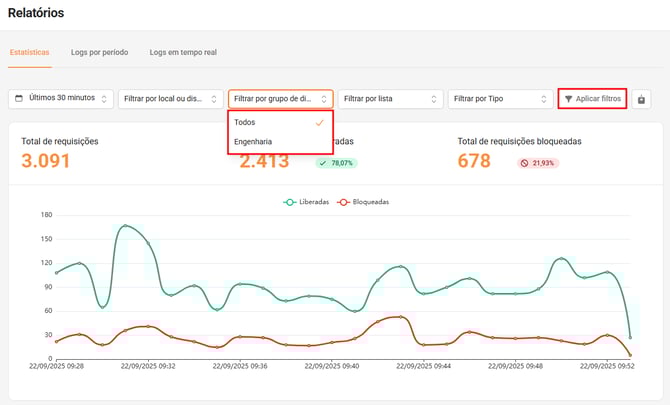The image size is (670, 405).
Task: Open the Logs em tempo real tab
Action: pyautogui.click(x=183, y=51)
